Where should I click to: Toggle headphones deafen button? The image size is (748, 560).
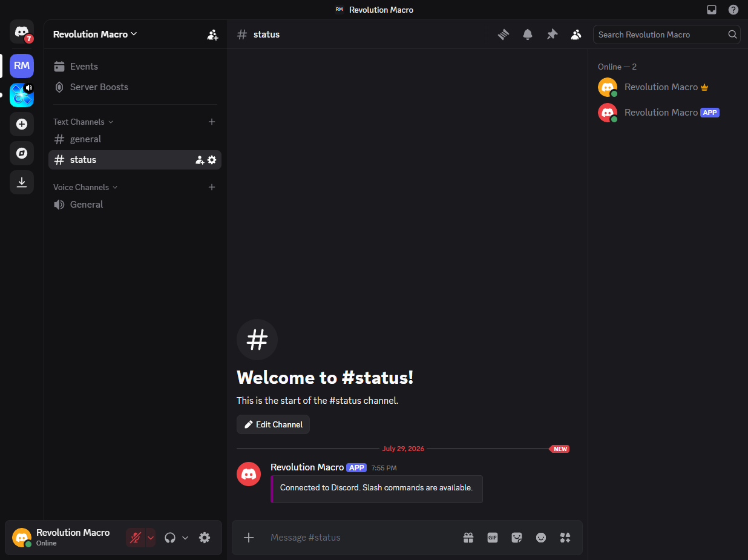170,538
